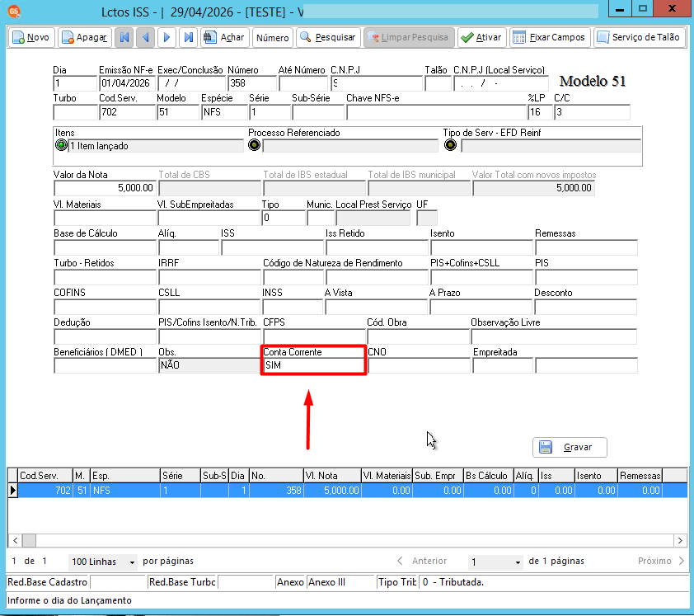Click the Emissão NF-e date field
694x616 pixels.
click(x=128, y=83)
